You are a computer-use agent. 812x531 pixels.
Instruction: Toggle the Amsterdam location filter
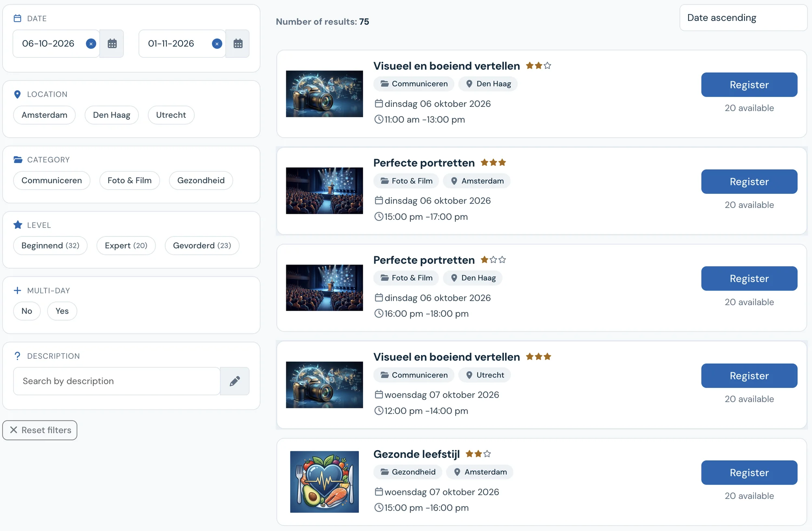pyautogui.click(x=44, y=115)
